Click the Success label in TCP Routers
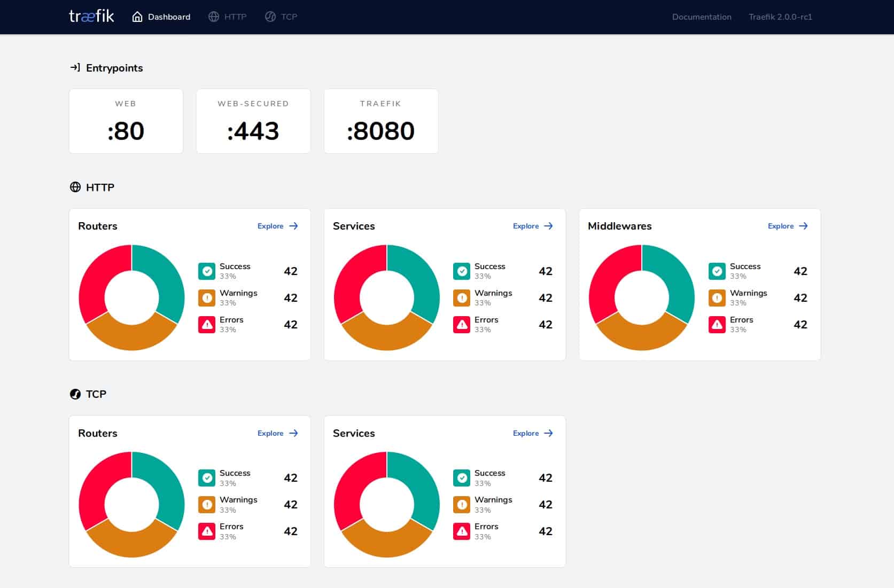Screen dimensions: 894x588 pos(235,473)
